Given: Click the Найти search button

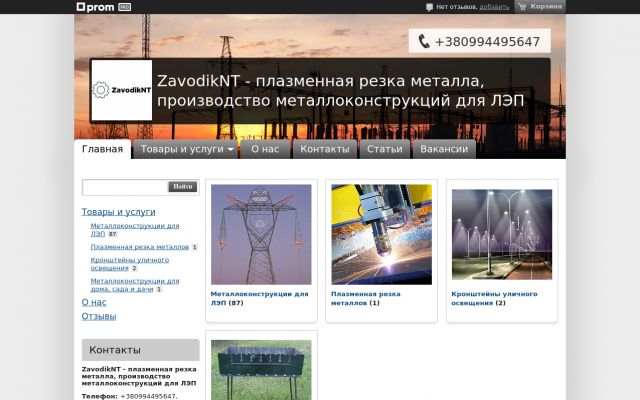Looking at the screenshot, I should point(182,187).
